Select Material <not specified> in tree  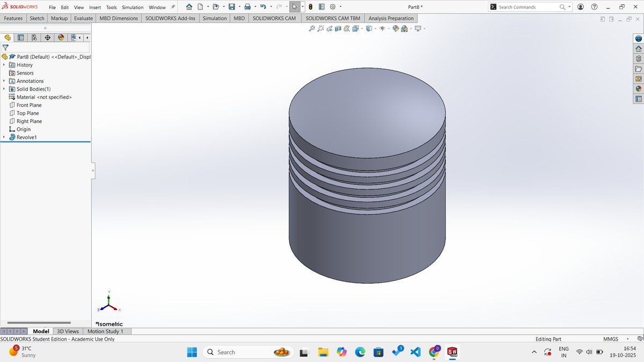tap(44, 97)
